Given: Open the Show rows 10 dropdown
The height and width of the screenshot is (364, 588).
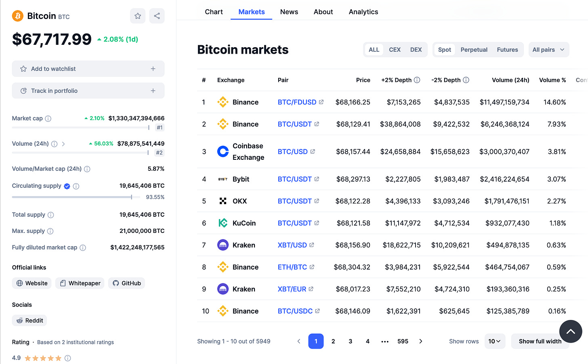Looking at the screenshot, I should coord(495,341).
